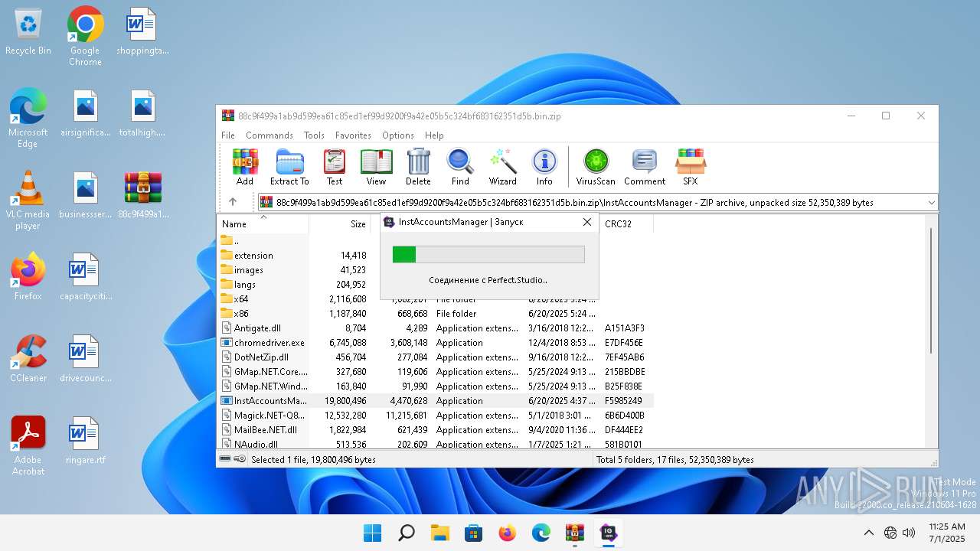Select chromedriver.exe file
This screenshot has width=980, height=551.
436,342
